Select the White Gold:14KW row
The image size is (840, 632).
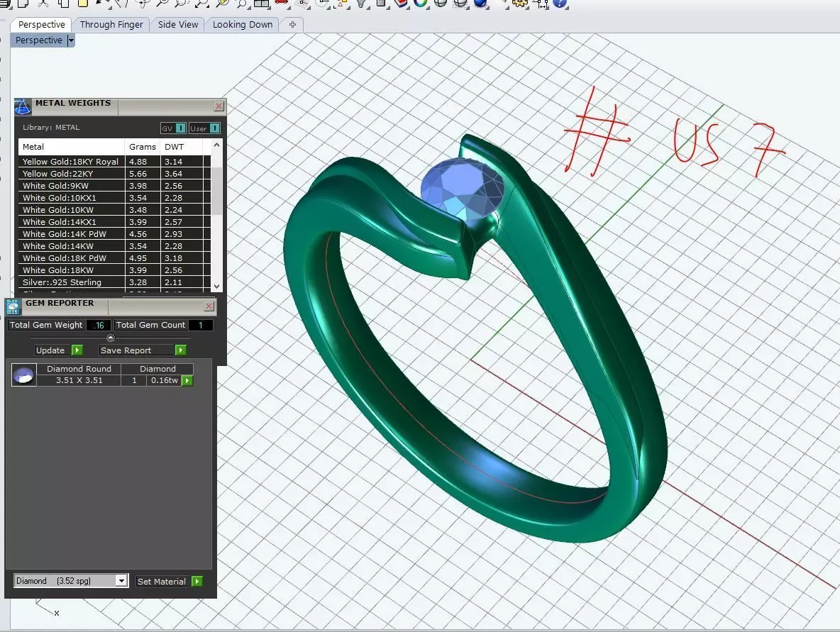pyautogui.click(x=115, y=246)
